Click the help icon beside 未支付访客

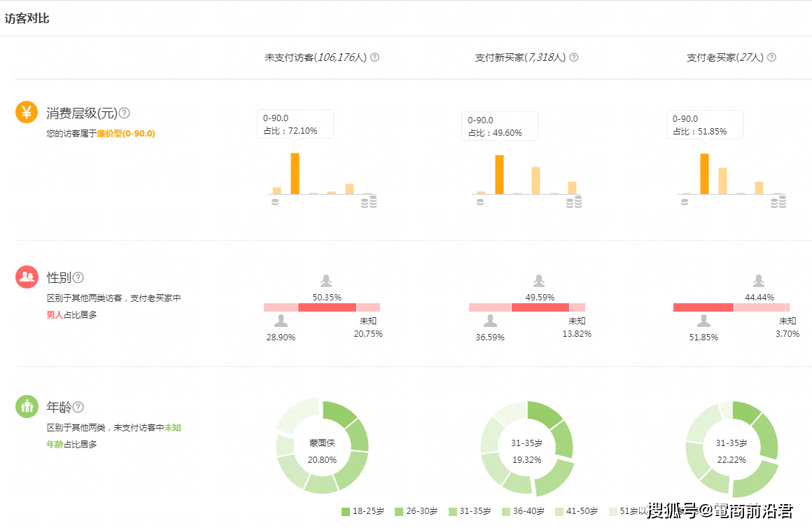click(374, 57)
